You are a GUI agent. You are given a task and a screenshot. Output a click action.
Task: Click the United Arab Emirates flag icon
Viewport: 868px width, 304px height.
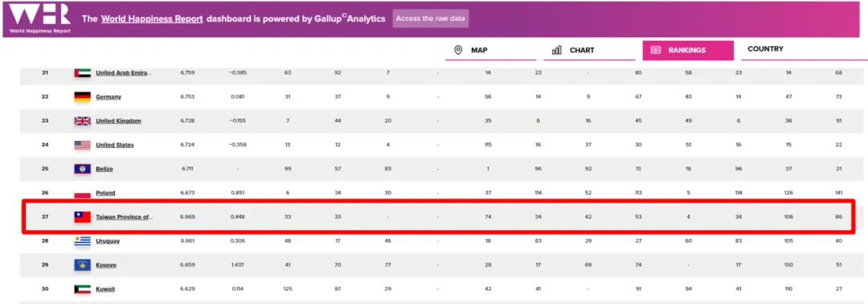click(x=82, y=73)
